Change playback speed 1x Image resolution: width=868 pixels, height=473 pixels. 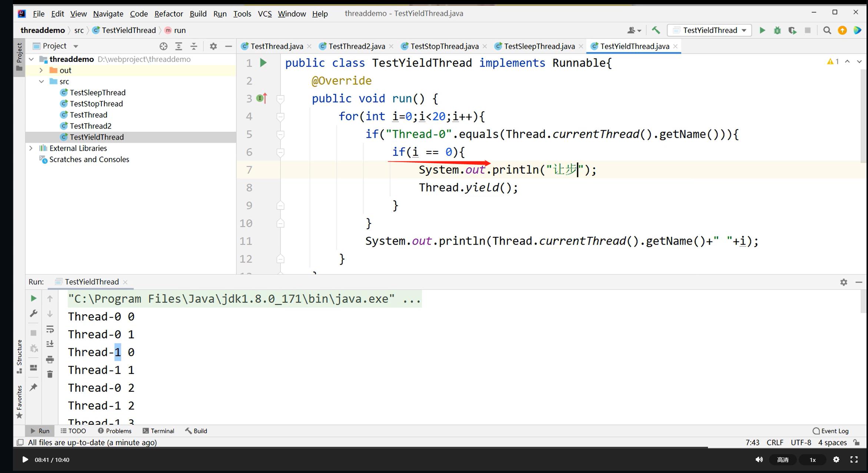[x=812, y=460]
